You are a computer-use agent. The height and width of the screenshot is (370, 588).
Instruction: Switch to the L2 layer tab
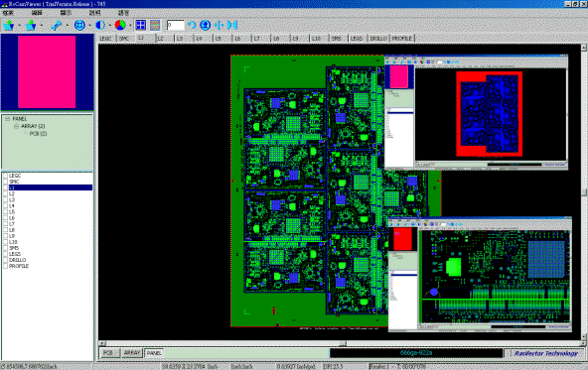(164, 39)
